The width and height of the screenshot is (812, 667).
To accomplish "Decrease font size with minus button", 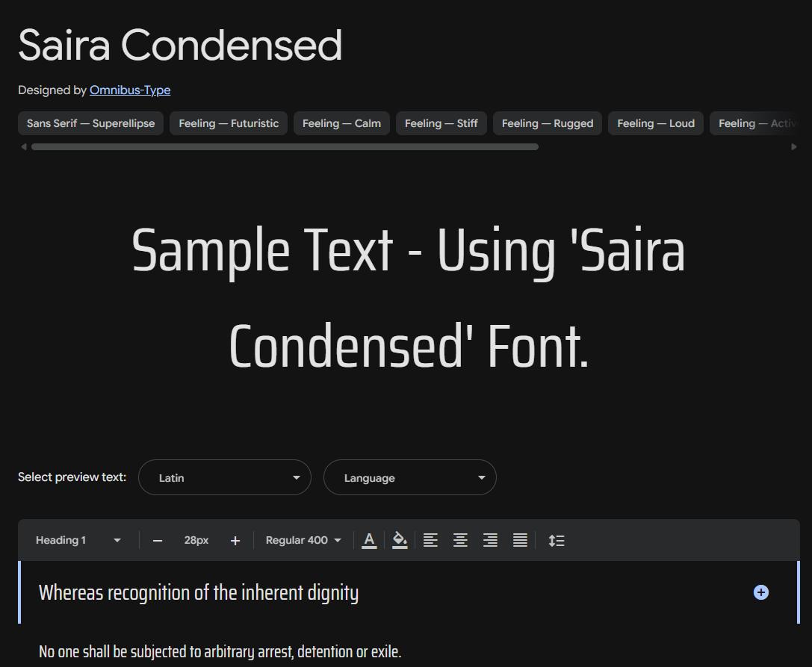I will click(158, 541).
